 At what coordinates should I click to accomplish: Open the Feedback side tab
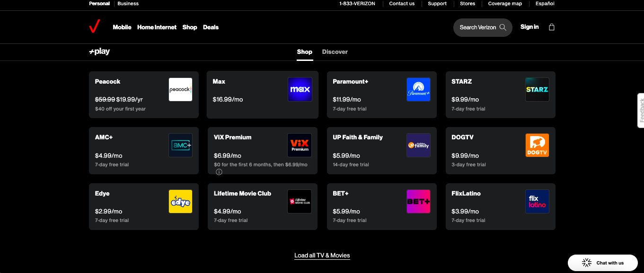click(641, 111)
